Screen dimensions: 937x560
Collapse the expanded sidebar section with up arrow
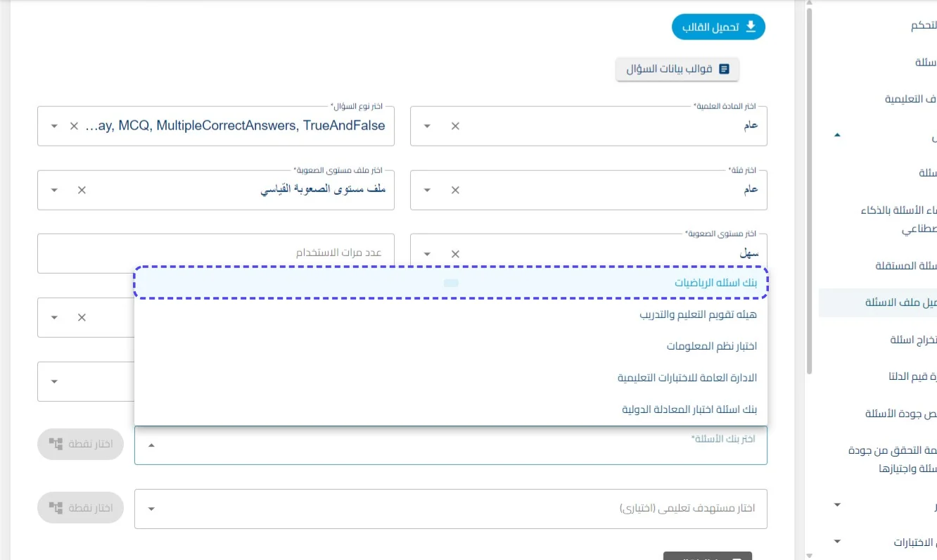837,135
